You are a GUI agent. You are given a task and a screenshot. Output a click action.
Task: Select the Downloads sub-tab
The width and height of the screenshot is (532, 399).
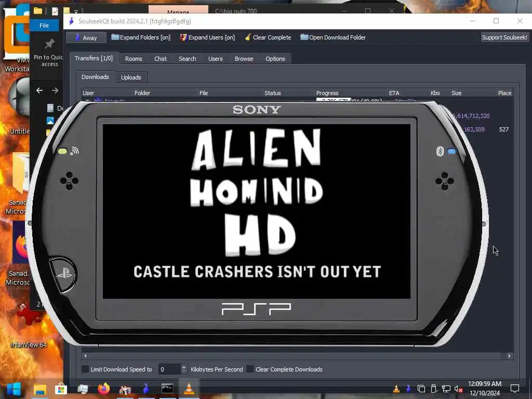tap(96, 77)
